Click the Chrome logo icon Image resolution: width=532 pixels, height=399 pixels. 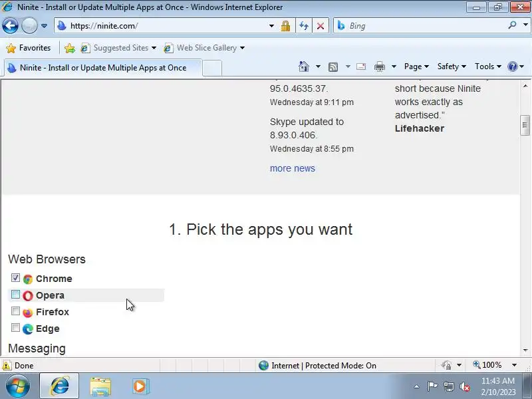(28, 279)
